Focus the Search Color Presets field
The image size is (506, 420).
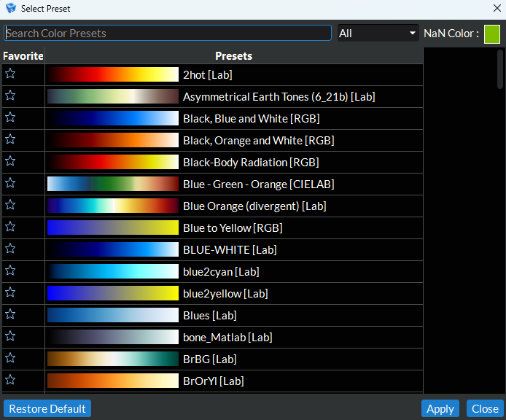coord(168,34)
